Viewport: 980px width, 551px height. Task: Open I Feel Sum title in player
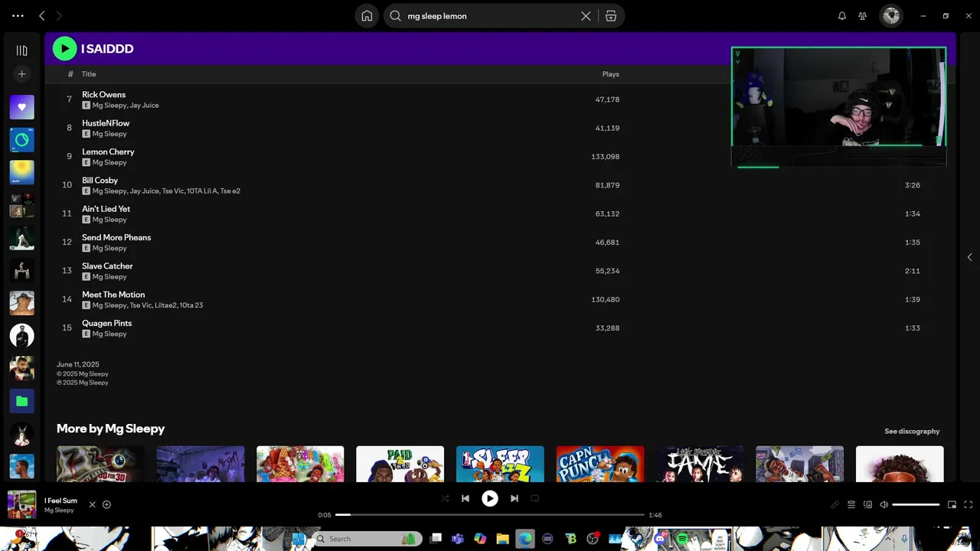60,500
